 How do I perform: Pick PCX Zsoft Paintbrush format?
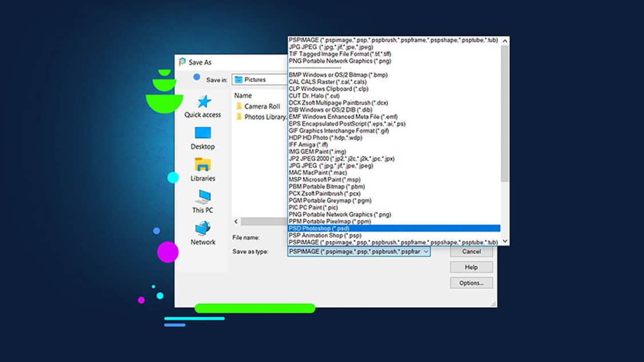[x=394, y=193]
